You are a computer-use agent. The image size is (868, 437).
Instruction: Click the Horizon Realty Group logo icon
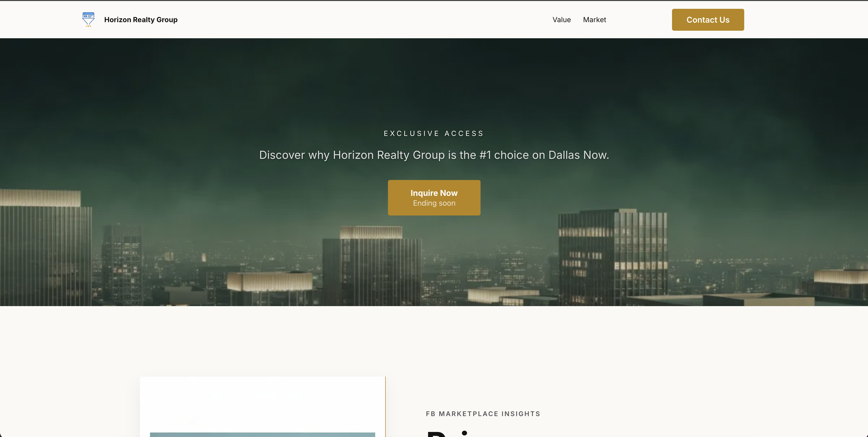pos(88,20)
